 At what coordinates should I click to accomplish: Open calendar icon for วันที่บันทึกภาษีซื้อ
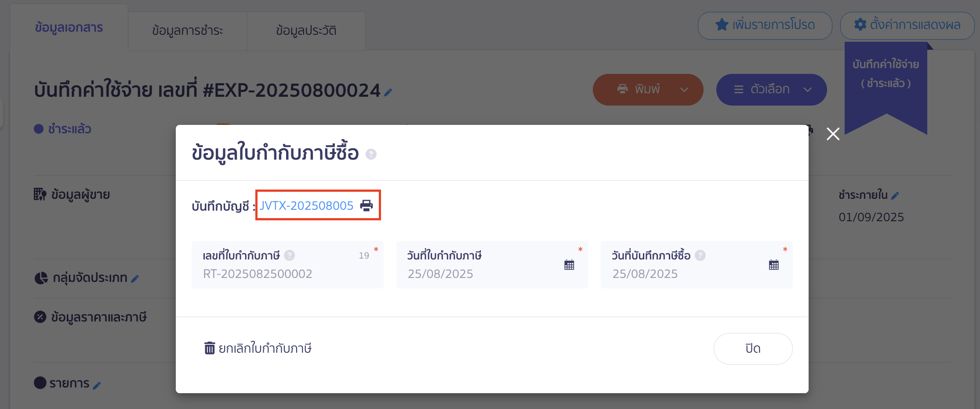[774, 265]
